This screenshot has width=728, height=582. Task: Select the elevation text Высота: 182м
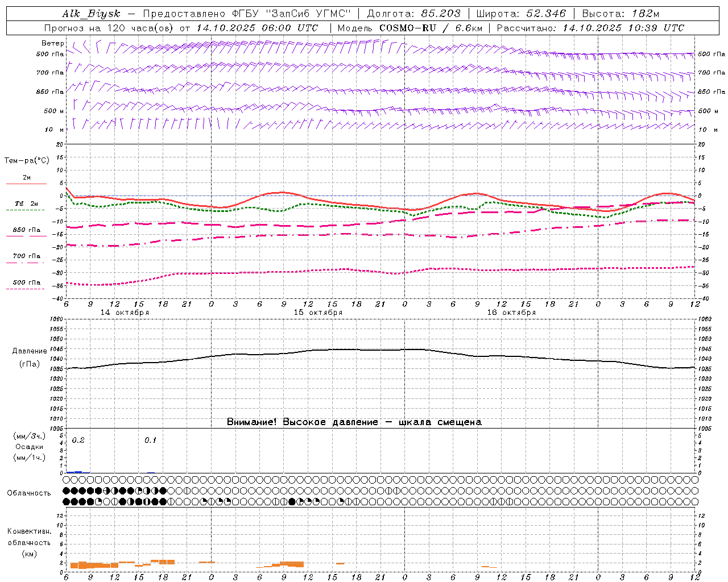pyautogui.click(x=621, y=14)
